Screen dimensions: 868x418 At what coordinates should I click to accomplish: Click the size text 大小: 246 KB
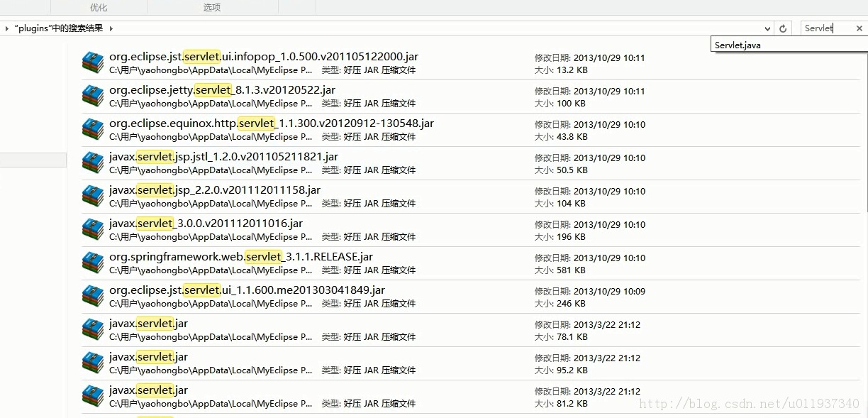[560, 304]
